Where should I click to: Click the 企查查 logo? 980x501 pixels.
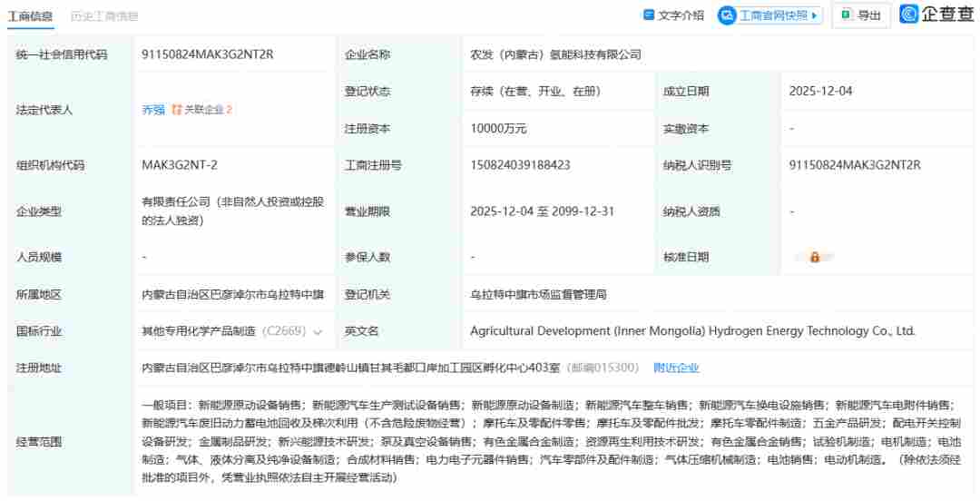coord(936,14)
